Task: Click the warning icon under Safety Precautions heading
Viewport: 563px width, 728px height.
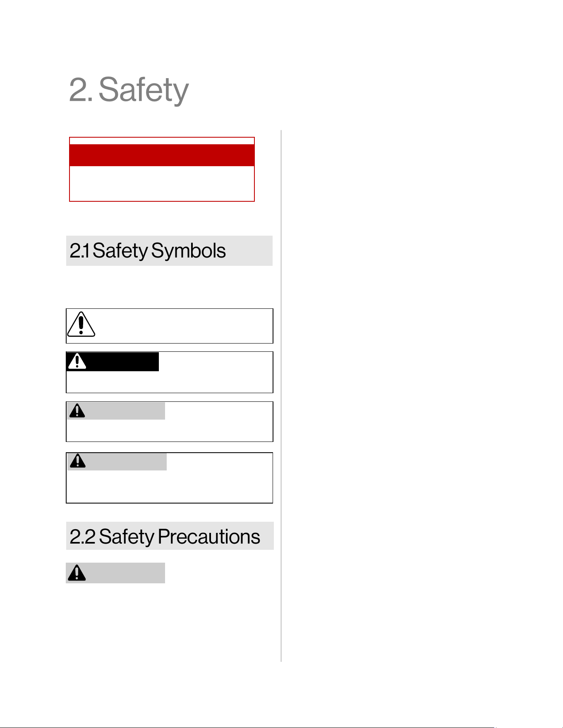Action: coord(77,573)
